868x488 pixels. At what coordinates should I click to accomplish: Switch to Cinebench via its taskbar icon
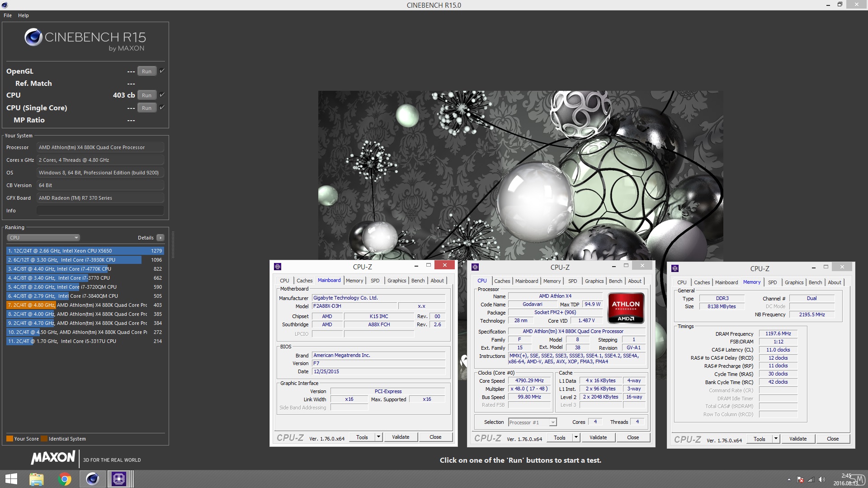click(x=93, y=479)
